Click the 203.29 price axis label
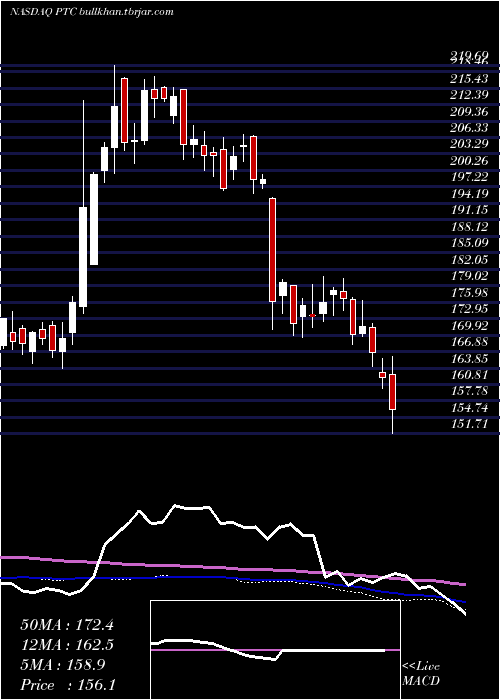 point(469,145)
